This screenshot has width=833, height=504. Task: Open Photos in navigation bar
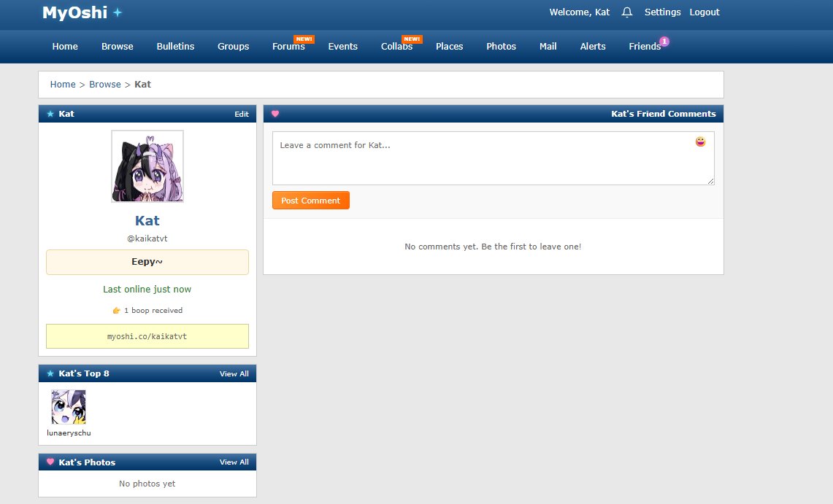coord(501,46)
